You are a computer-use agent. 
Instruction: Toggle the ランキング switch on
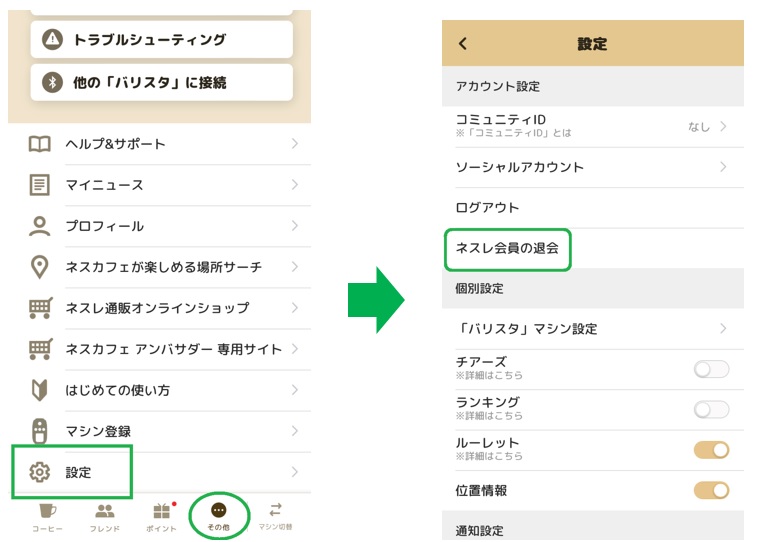click(711, 410)
